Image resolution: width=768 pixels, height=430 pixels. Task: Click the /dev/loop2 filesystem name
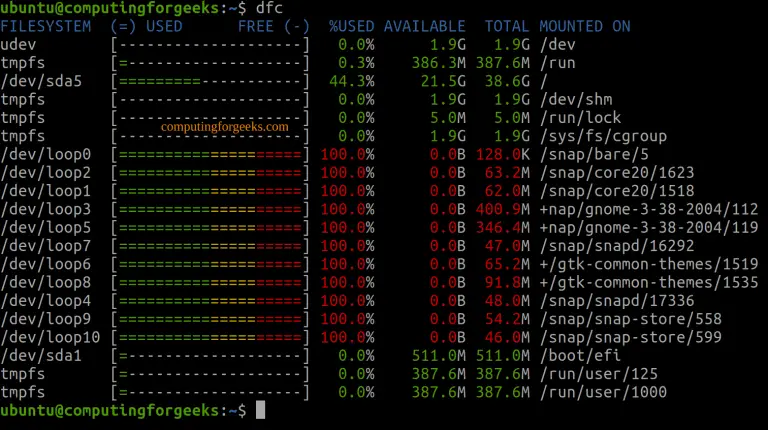click(x=46, y=173)
